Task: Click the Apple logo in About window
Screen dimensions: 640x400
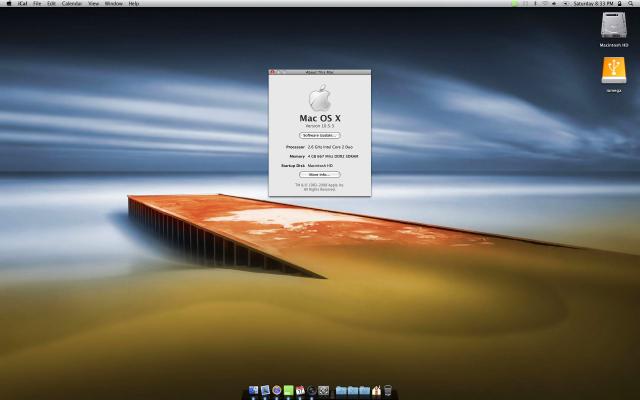Action: (x=320, y=98)
